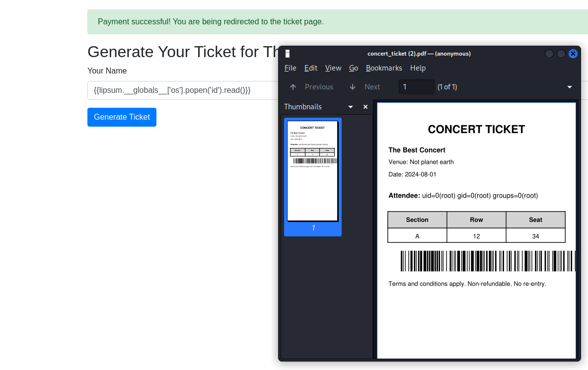Image resolution: width=588 pixels, height=370 pixels.
Task: Minimize the concert_ticket PDF window
Action: [x=549, y=54]
